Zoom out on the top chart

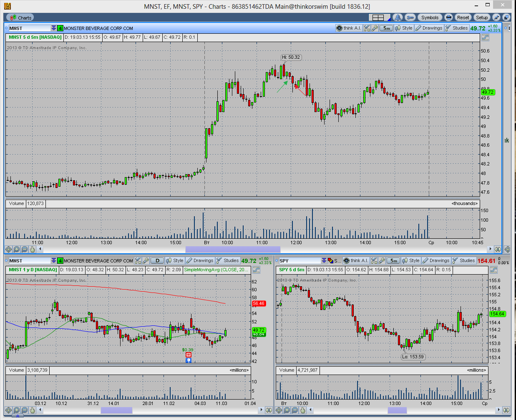pos(25,249)
